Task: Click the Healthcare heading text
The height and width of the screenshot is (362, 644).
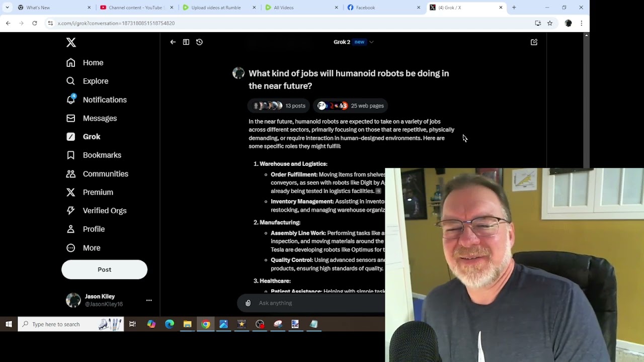Action: click(x=275, y=281)
